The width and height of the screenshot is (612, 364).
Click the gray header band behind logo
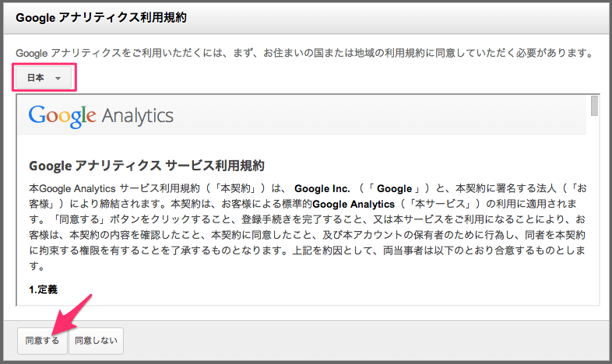301,115
